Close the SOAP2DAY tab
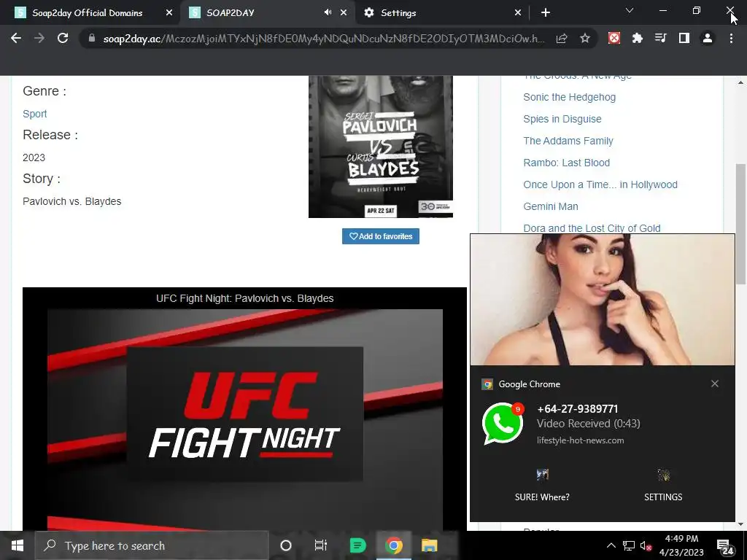The height and width of the screenshot is (560, 747). [x=344, y=13]
